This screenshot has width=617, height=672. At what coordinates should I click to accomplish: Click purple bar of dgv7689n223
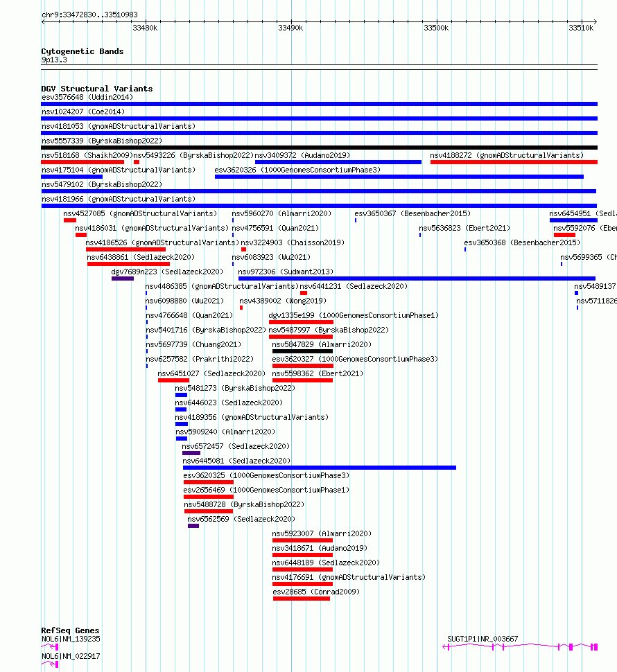(123, 278)
